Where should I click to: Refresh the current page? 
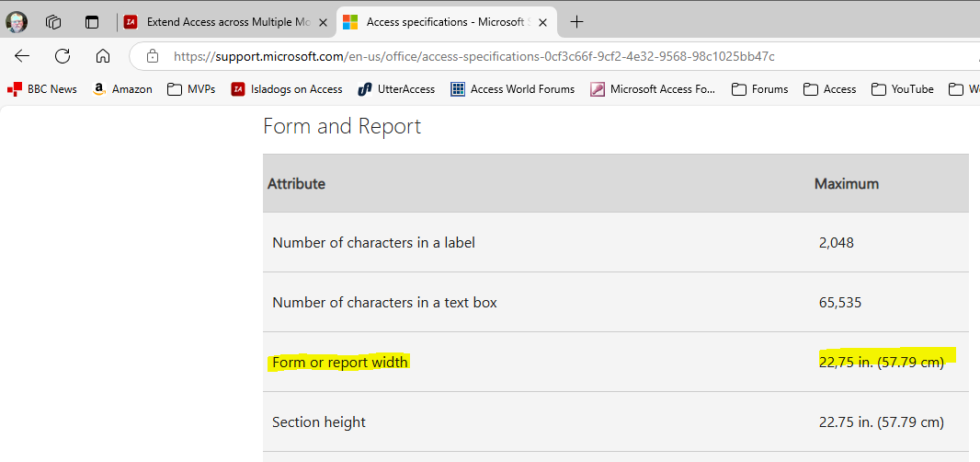pyautogui.click(x=63, y=56)
